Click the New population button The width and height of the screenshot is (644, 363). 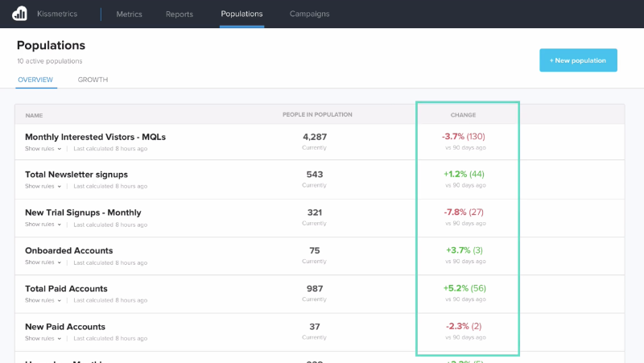coord(578,60)
